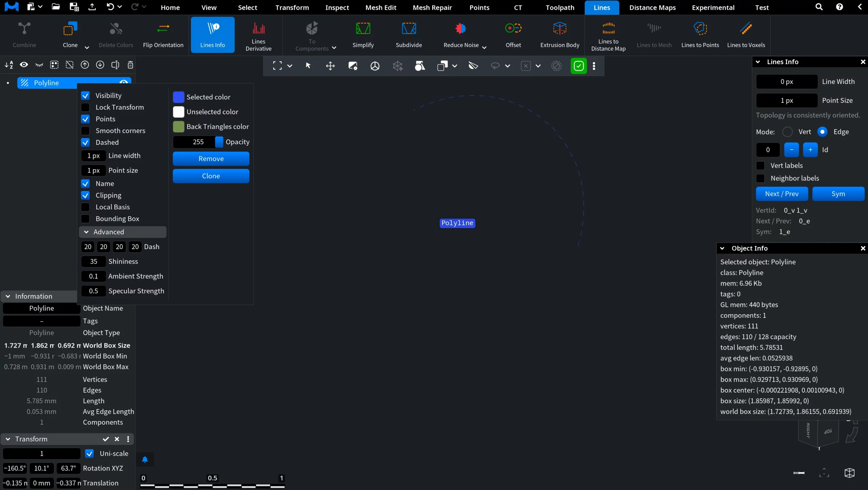The height and width of the screenshot is (490, 868).
Task: Enable Smooth corners checkbox
Action: coord(85,131)
